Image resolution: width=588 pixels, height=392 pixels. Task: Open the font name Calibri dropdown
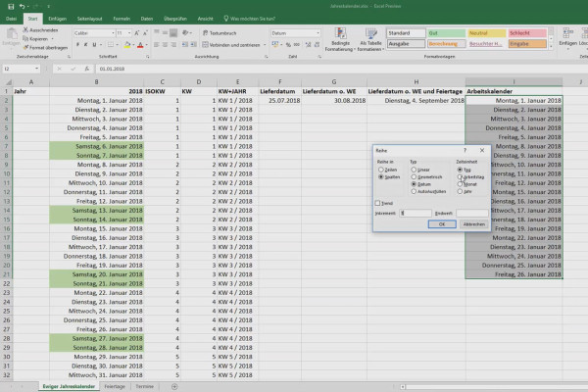pyautogui.click(x=113, y=33)
